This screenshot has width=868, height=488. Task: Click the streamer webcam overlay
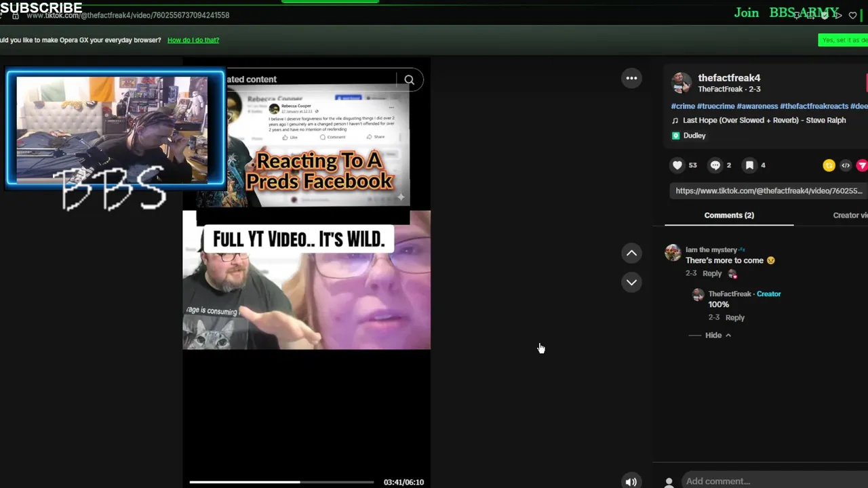[x=115, y=128]
